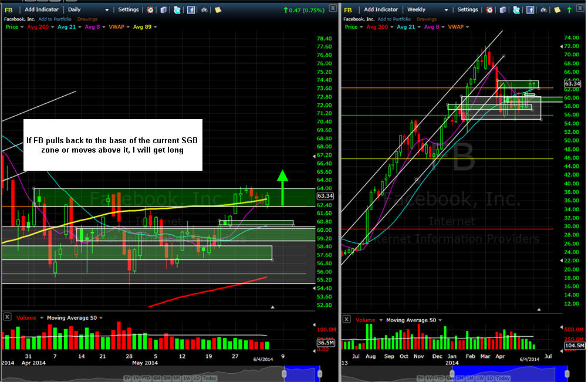This screenshot has height=382, width=588.
Task: Select 5Y range in Daily chart
Action: [x=127, y=378]
